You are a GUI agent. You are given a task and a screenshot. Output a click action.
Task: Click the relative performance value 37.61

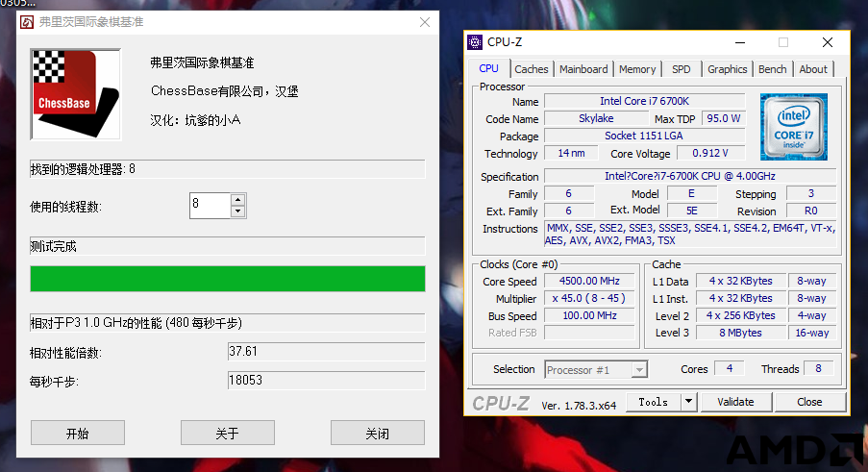[326, 352]
